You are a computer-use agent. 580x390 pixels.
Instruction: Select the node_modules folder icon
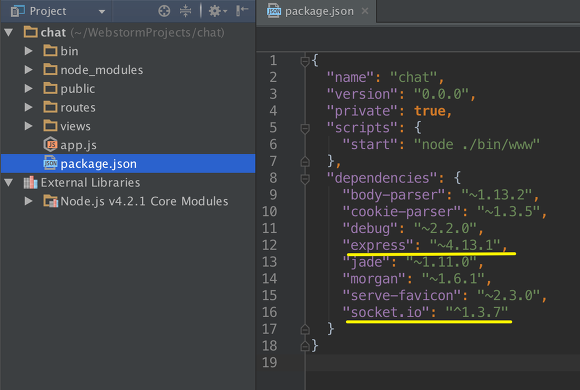coord(50,69)
